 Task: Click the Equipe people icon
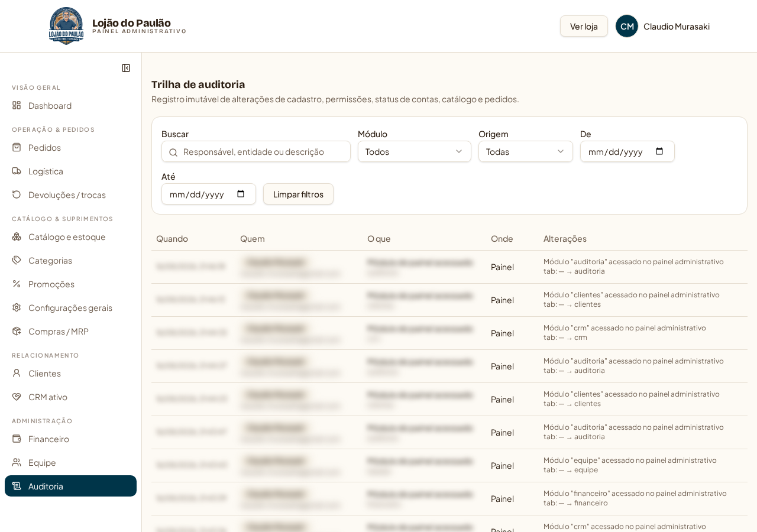tap(17, 462)
